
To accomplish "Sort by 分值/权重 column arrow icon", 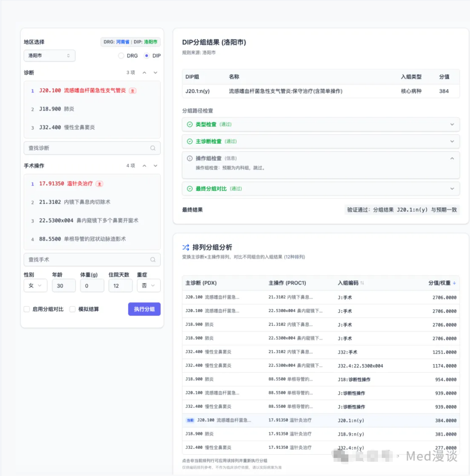I will 454,283.
